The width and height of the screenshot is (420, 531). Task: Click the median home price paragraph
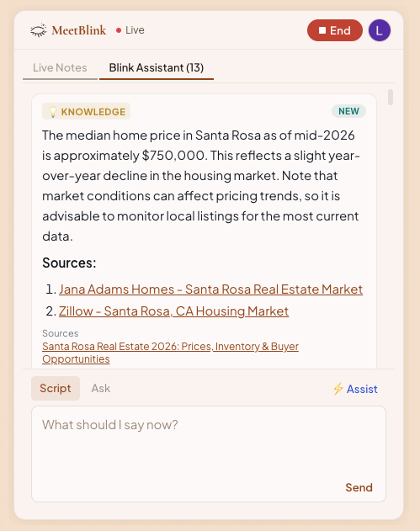[201, 186]
